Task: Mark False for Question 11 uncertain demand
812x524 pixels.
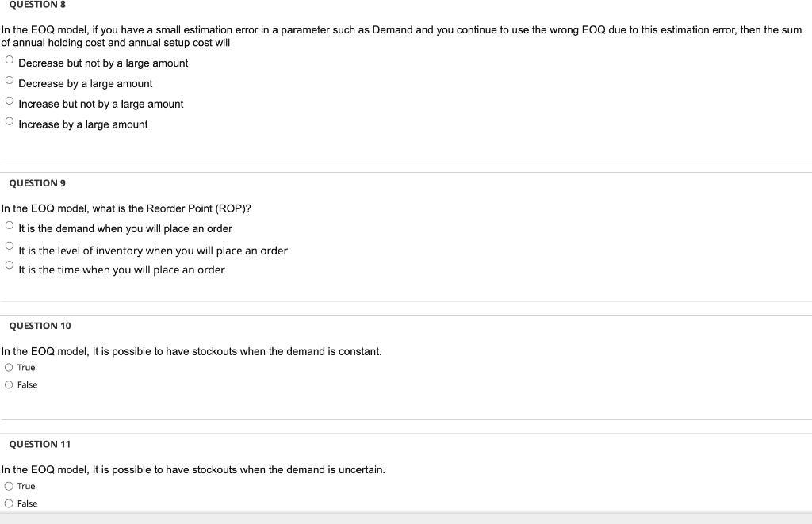Action: tap(9, 503)
